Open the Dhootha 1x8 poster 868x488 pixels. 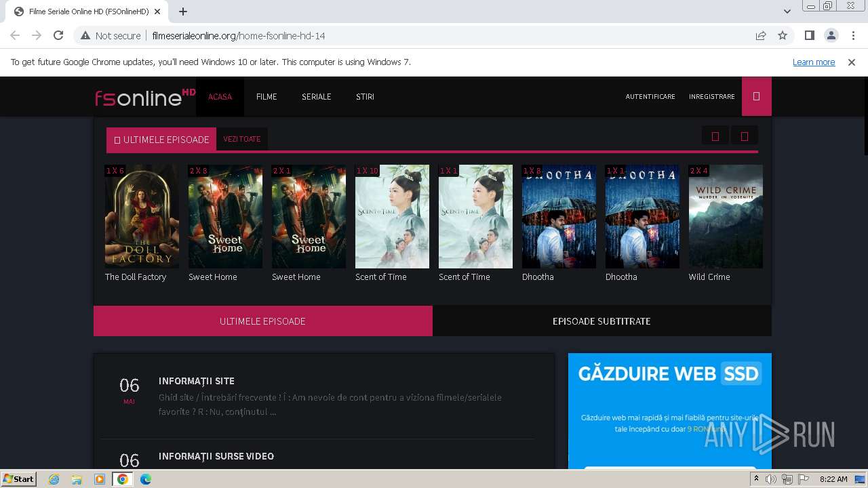click(559, 216)
